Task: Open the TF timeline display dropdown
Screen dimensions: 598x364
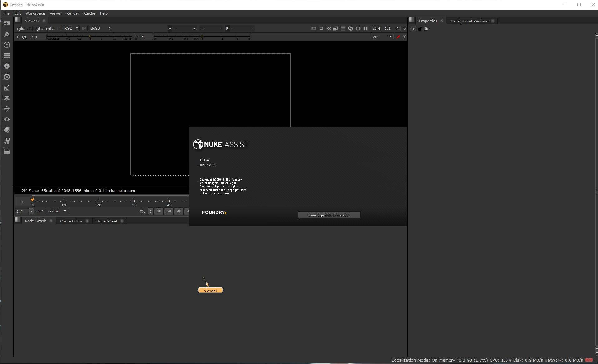Action: (40, 211)
